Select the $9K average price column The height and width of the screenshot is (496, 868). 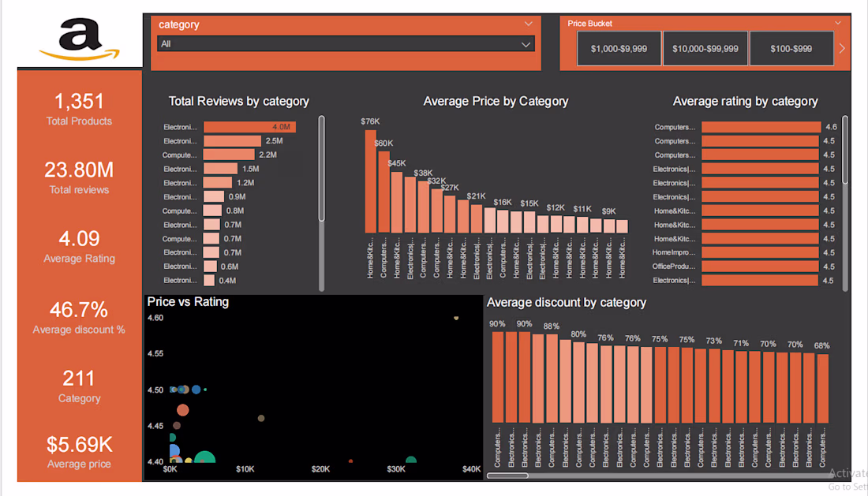pos(609,226)
